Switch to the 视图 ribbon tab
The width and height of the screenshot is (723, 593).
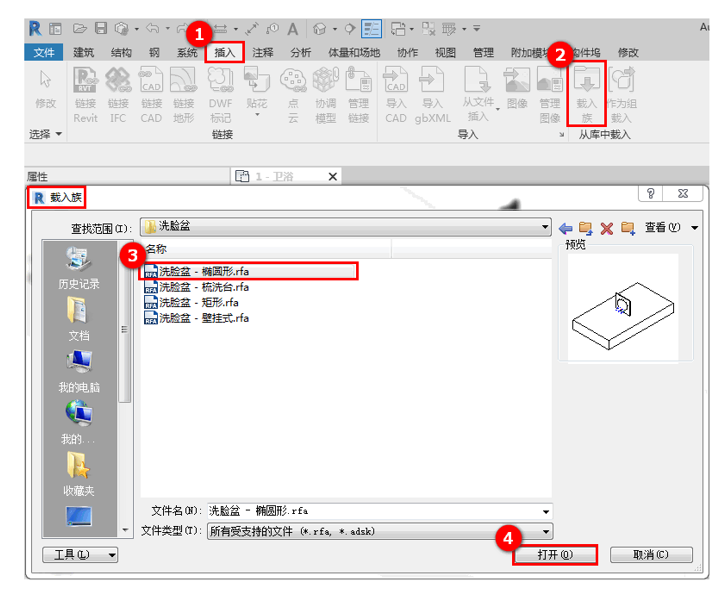coord(445,53)
